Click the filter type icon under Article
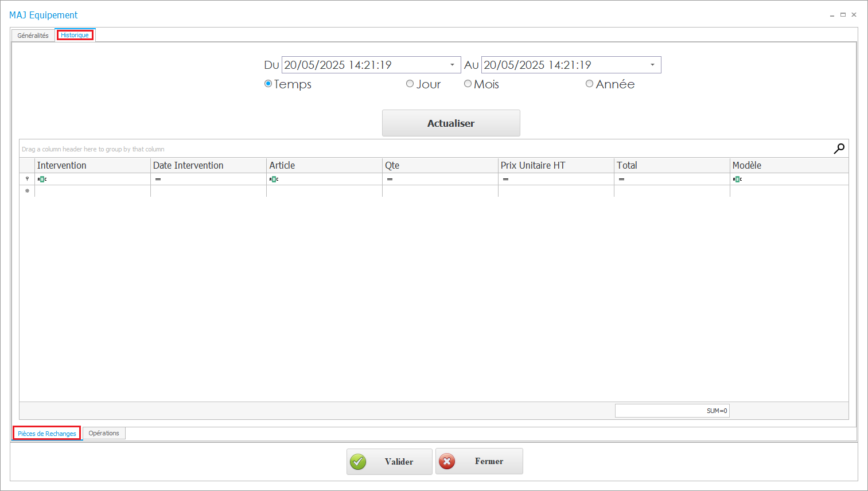The height and width of the screenshot is (491, 868). click(274, 179)
